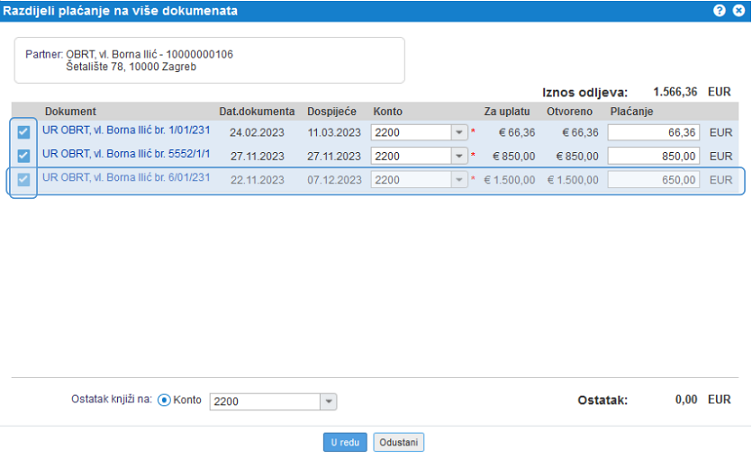This screenshot has height=459, width=752.
Task: Click the Dat.dokumenta column header
Action: point(257,111)
